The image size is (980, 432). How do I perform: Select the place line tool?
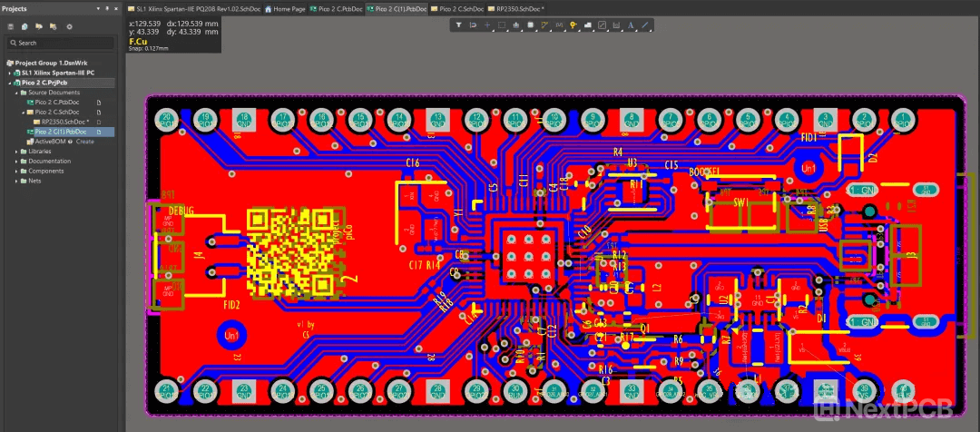click(x=644, y=25)
